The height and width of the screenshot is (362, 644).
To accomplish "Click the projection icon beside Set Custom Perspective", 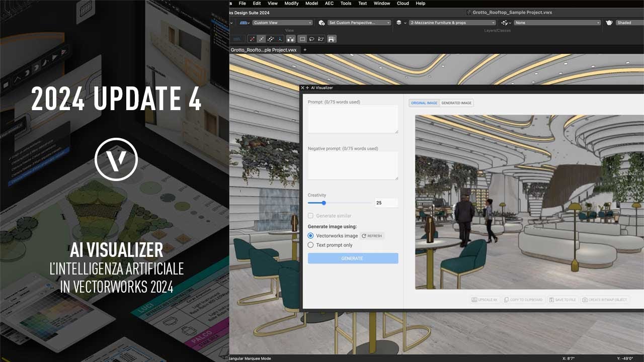I will tap(322, 23).
